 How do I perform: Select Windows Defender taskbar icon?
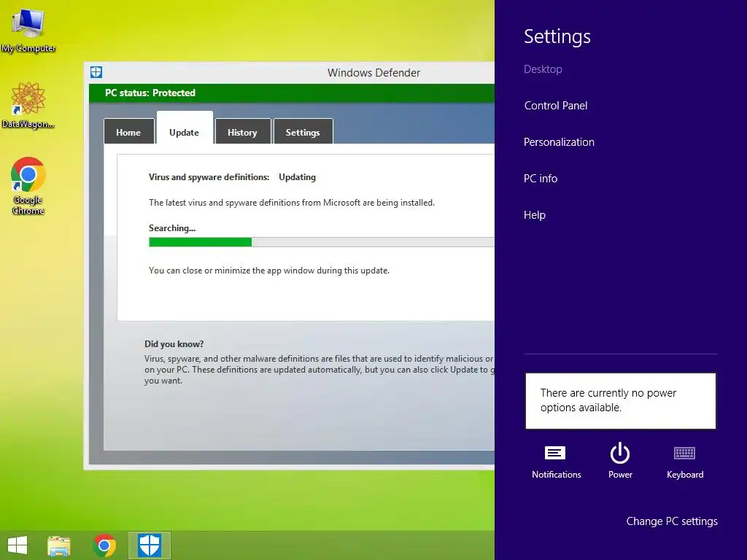coord(150,545)
